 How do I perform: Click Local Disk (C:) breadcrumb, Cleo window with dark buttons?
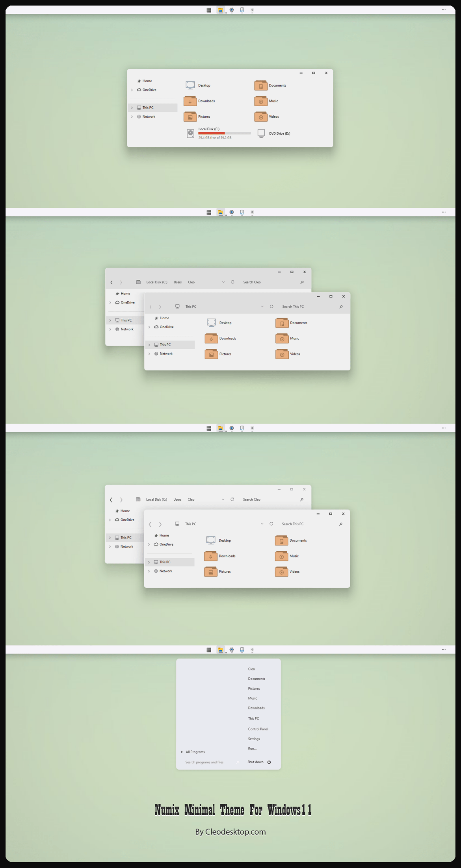click(157, 282)
